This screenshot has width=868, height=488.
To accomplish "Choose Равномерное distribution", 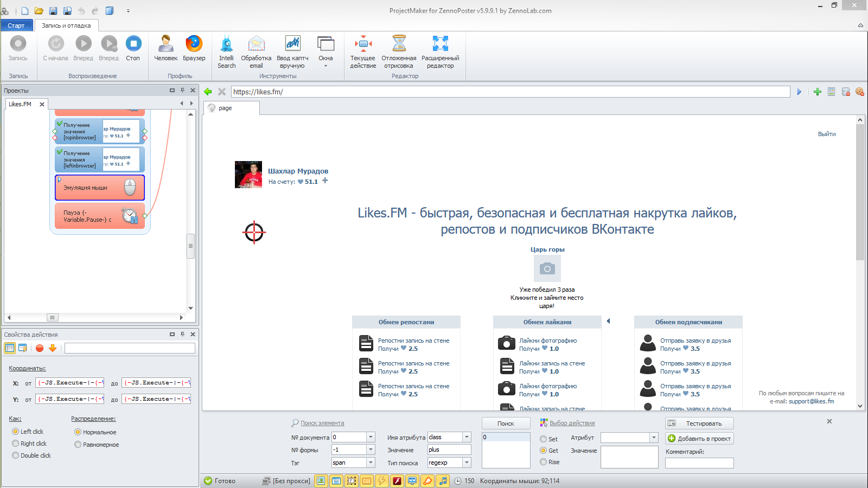I will pos(97,445).
